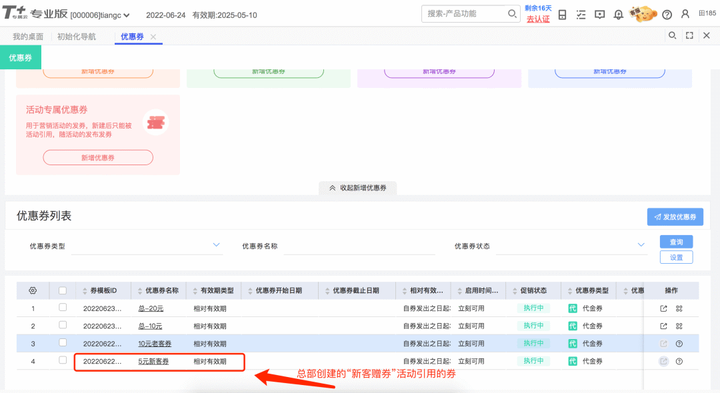The width and height of the screenshot is (720, 393).
Task: Switch to 初始化导航 tab
Action: coord(77,37)
